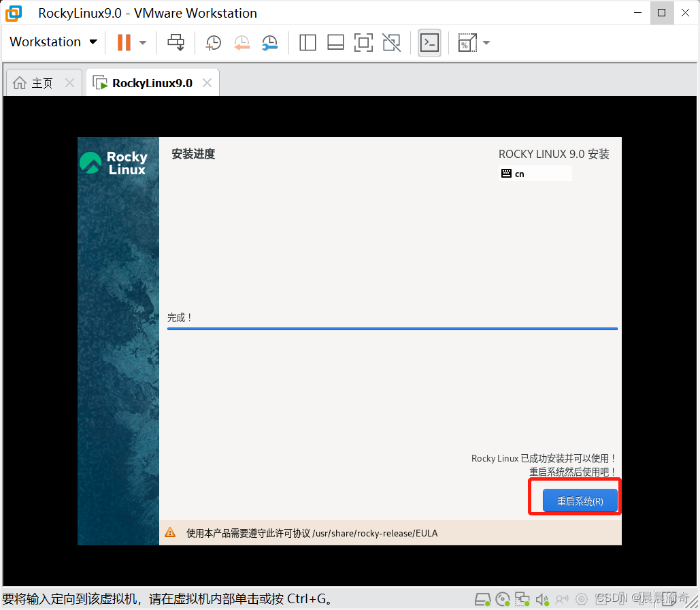Viewport: 700px width, 610px height.
Task: Click the 完成！ status text
Action: tap(180, 318)
